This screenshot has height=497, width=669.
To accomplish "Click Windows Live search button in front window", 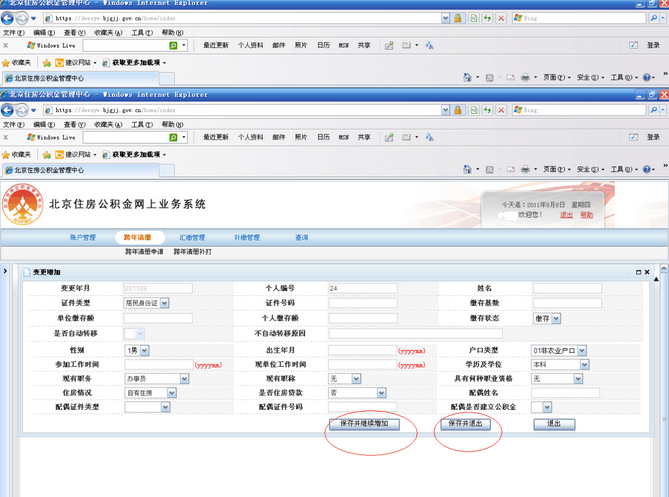I will 173,137.
